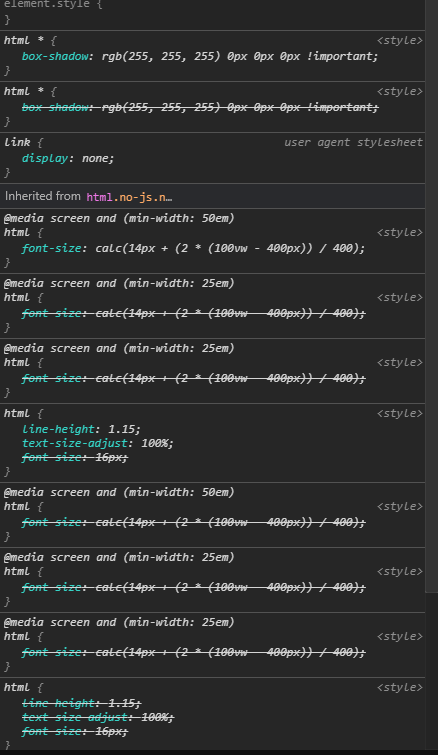Image resolution: width=438 pixels, height=755 pixels.
Task: Open the html.no-js.n… inherited element link
Action: pos(129,196)
